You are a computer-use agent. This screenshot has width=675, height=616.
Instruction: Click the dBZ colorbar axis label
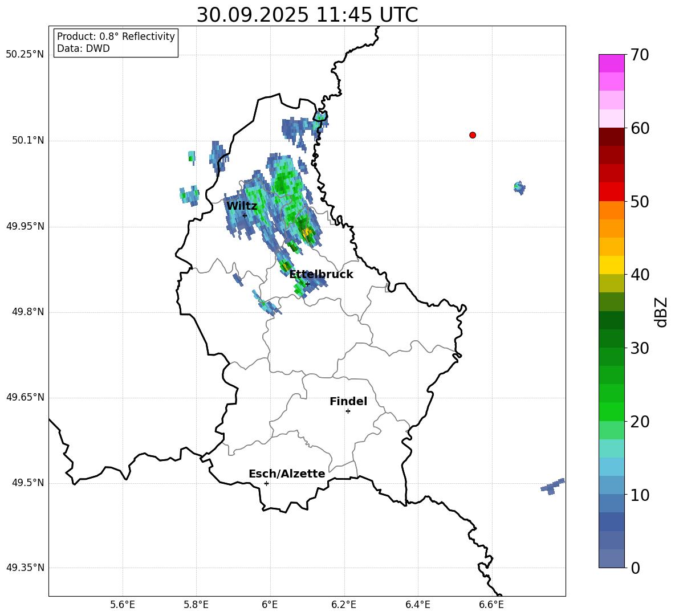(x=662, y=312)
